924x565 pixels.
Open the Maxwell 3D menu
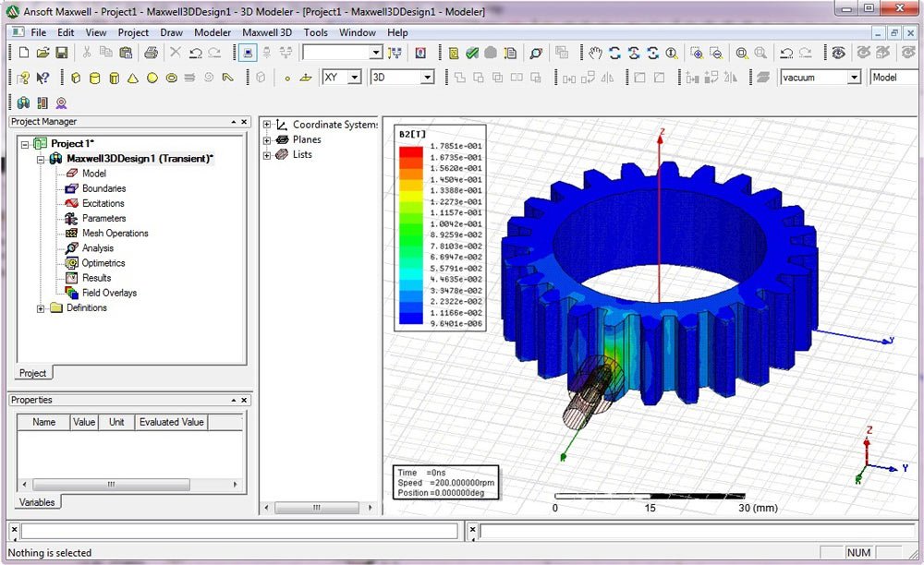click(267, 32)
